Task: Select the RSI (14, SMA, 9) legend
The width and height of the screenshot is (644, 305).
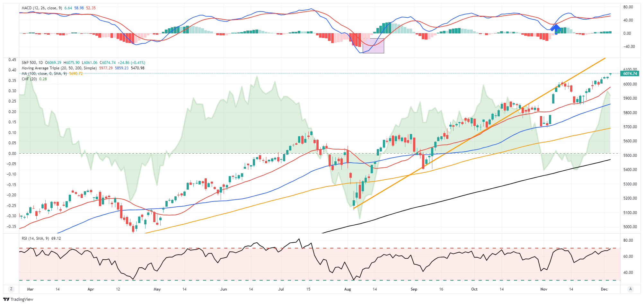Action: pyautogui.click(x=35, y=238)
